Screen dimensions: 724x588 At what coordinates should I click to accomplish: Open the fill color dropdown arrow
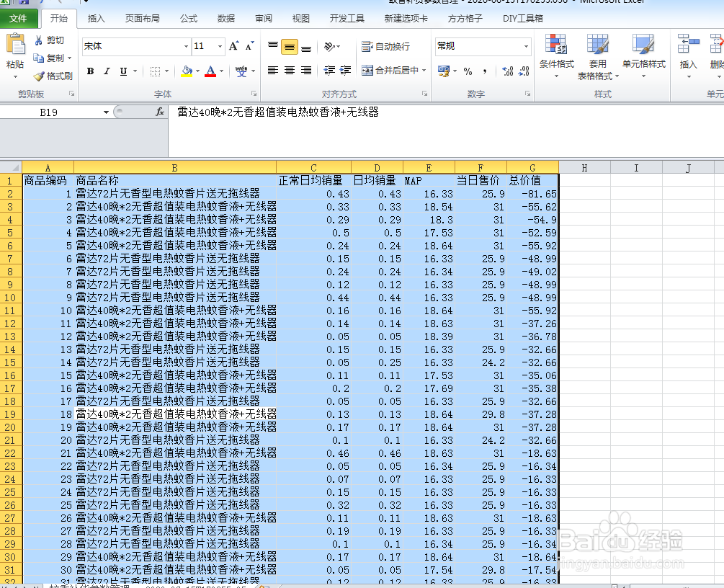point(197,71)
